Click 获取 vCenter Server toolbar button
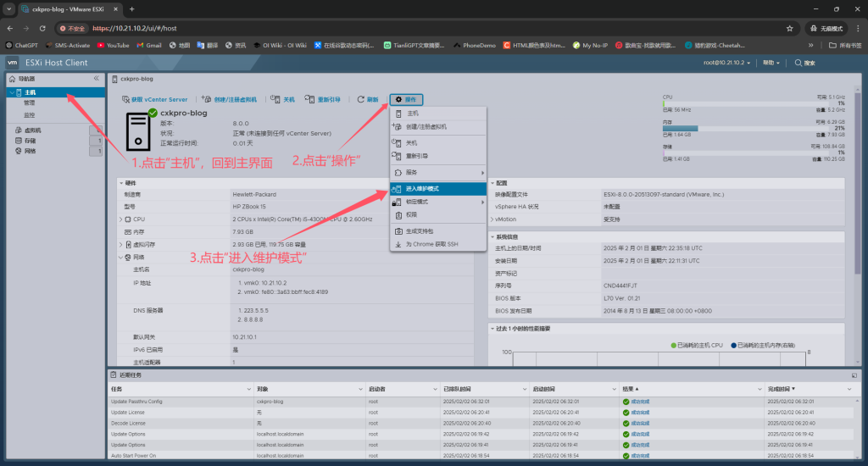 coord(154,100)
